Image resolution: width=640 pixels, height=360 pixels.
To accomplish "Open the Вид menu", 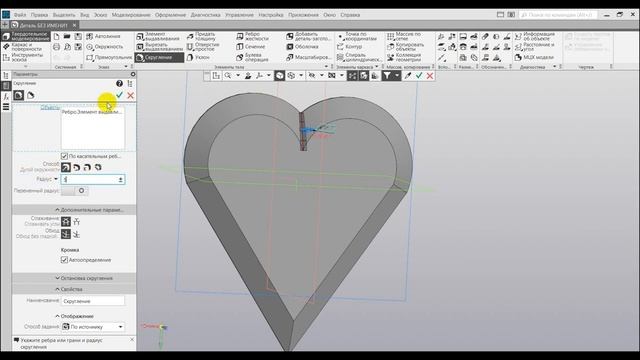I will pyautogui.click(x=84, y=15).
